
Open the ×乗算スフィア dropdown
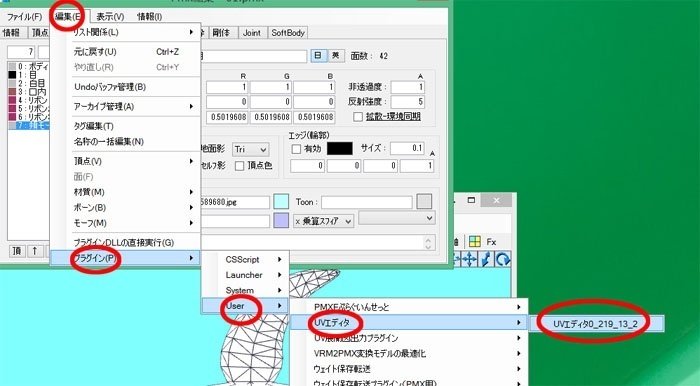pos(323,221)
